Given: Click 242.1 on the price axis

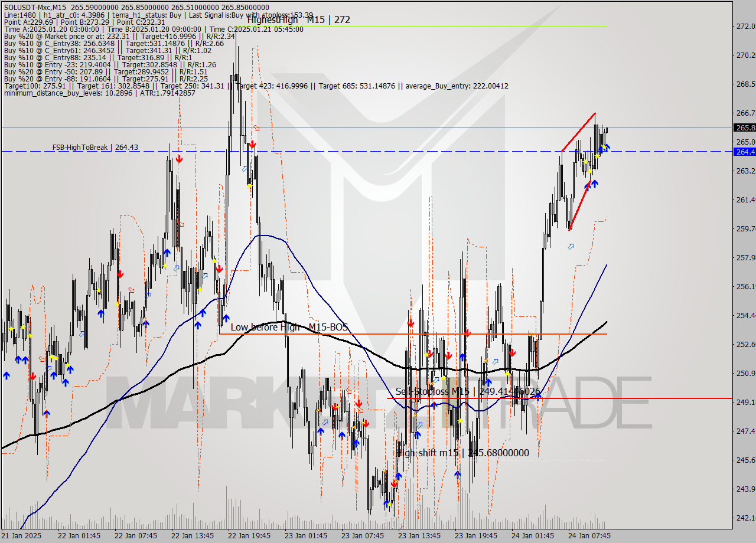Looking at the screenshot, I should 745,518.
